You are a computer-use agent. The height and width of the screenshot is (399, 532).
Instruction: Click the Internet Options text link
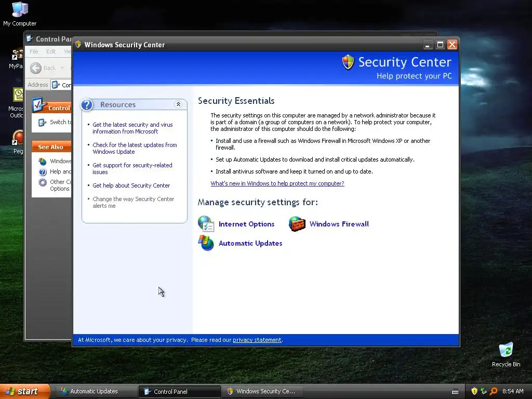(x=246, y=224)
